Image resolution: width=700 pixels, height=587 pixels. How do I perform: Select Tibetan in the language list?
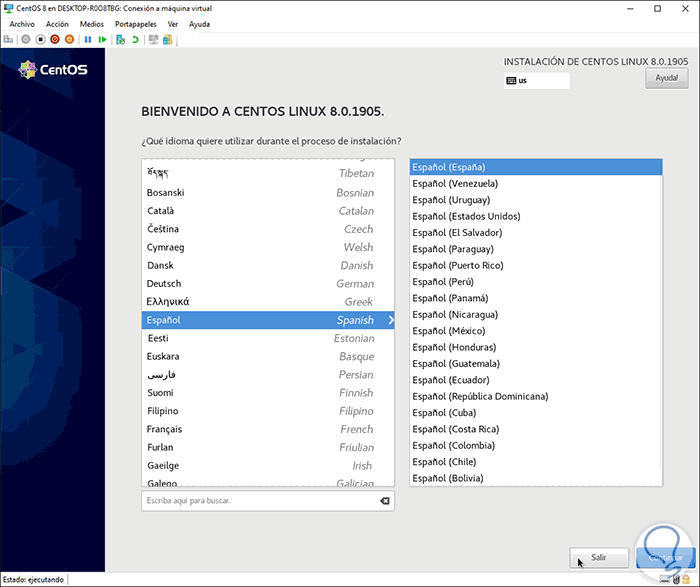coord(268,173)
